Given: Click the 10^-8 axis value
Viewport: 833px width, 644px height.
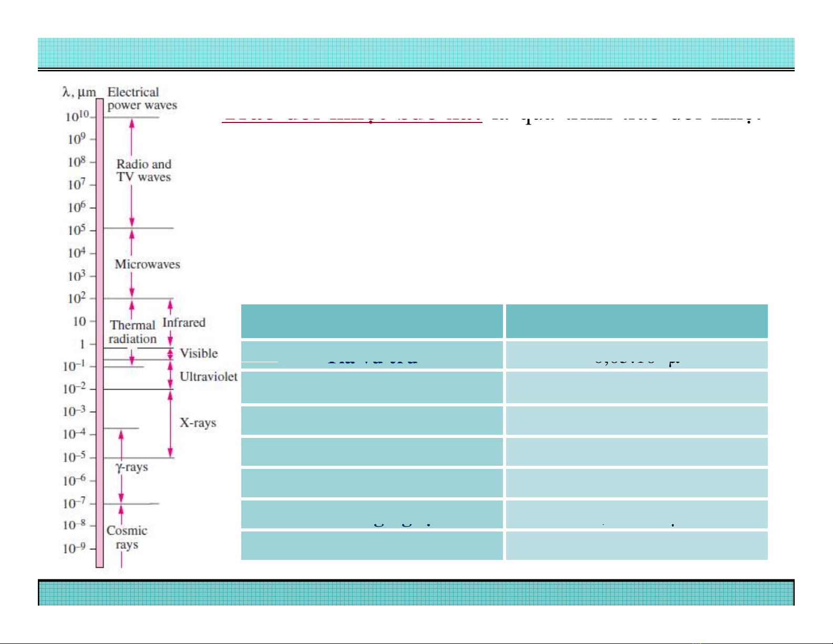Looking at the screenshot, I should tap(74, 526).
